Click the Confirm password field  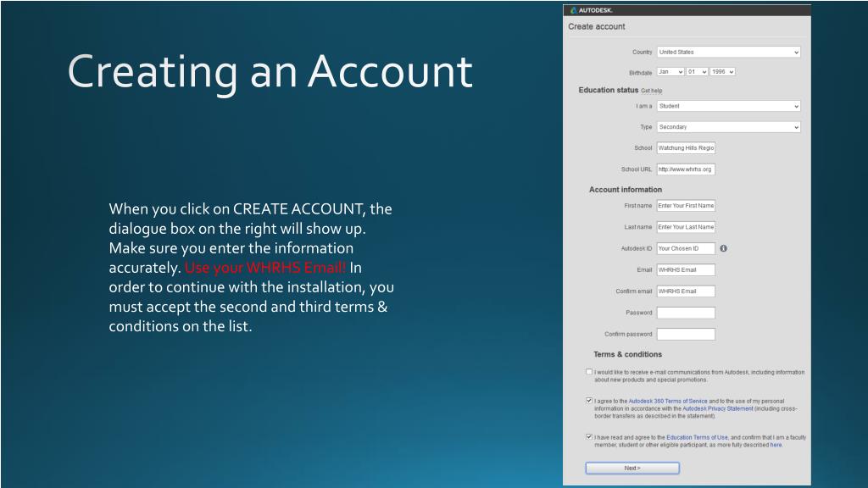(x=686, y=334)
